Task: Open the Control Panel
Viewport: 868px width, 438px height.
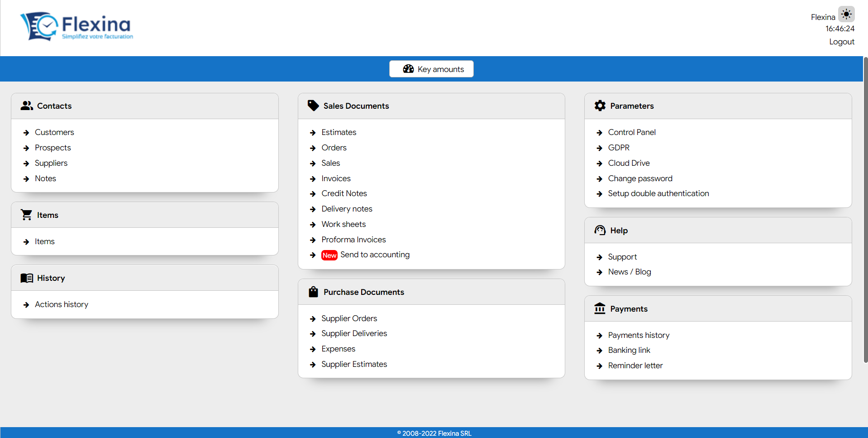Action: [x=632, y=132]
